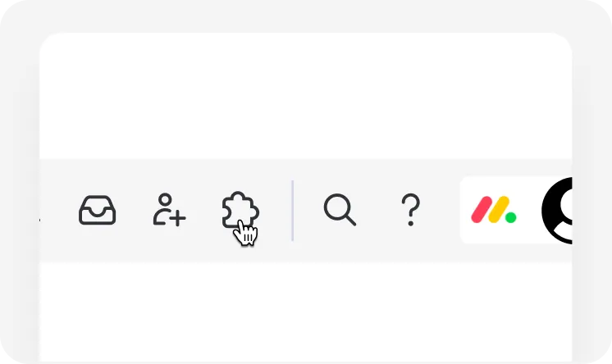Open the profile avatar menu
Viewport: 612px width, 364px height.
point(557,211)
